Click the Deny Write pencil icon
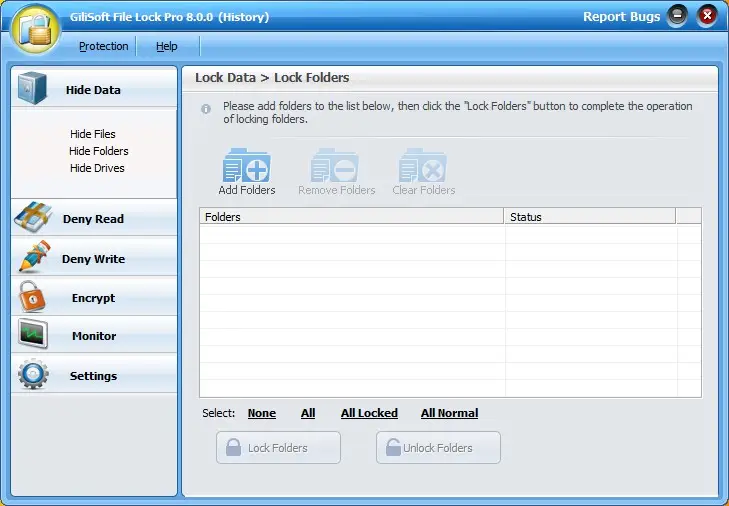The width and height of the screenshot is (729, 506). coord(34,256)
